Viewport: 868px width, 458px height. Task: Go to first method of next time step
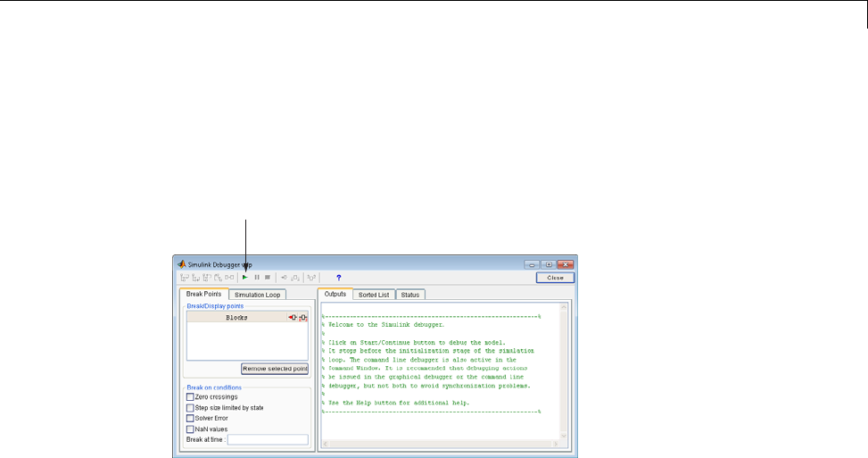218,278
